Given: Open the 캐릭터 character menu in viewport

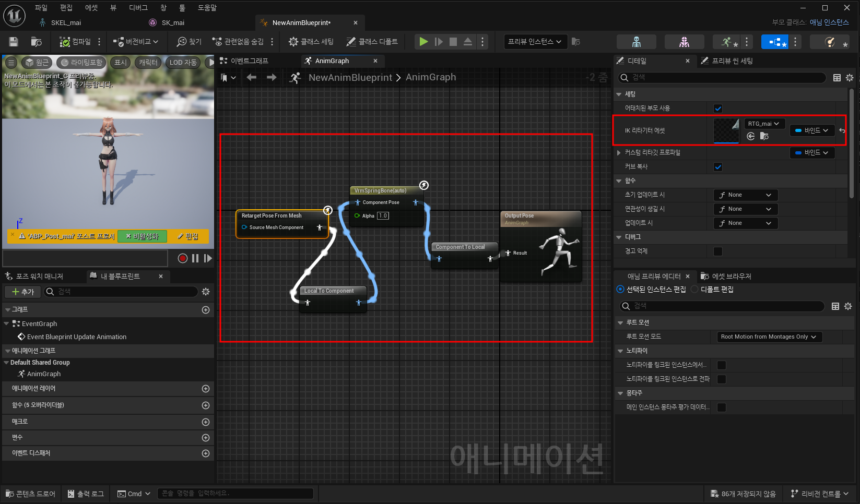Looking at the screenshot, I should pos(148,63).
